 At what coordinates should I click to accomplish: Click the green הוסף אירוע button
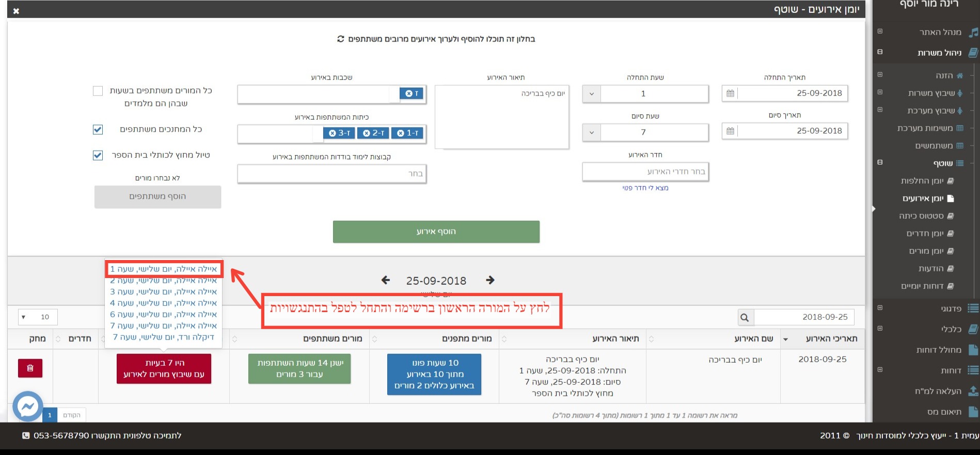click(436, 232)
